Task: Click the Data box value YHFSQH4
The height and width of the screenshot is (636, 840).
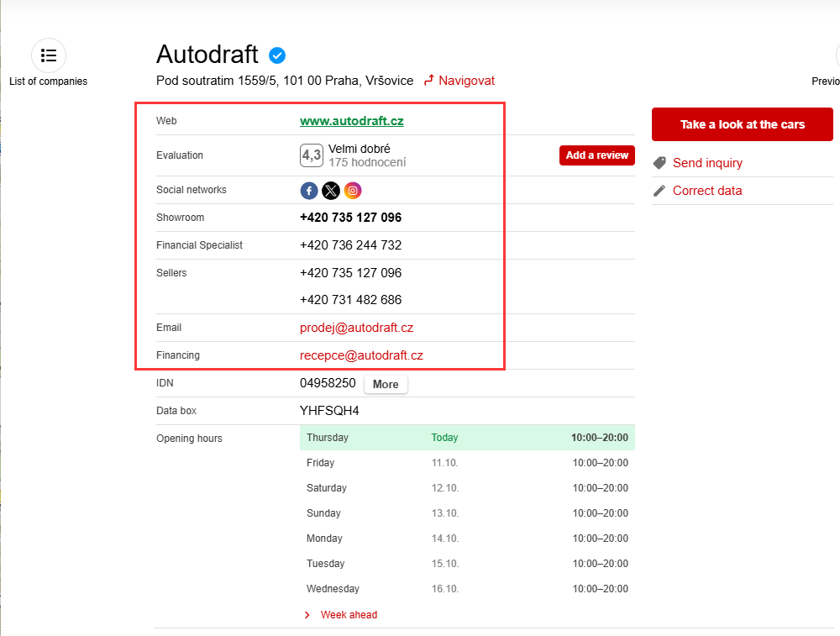Action: (x=329, y=411)
